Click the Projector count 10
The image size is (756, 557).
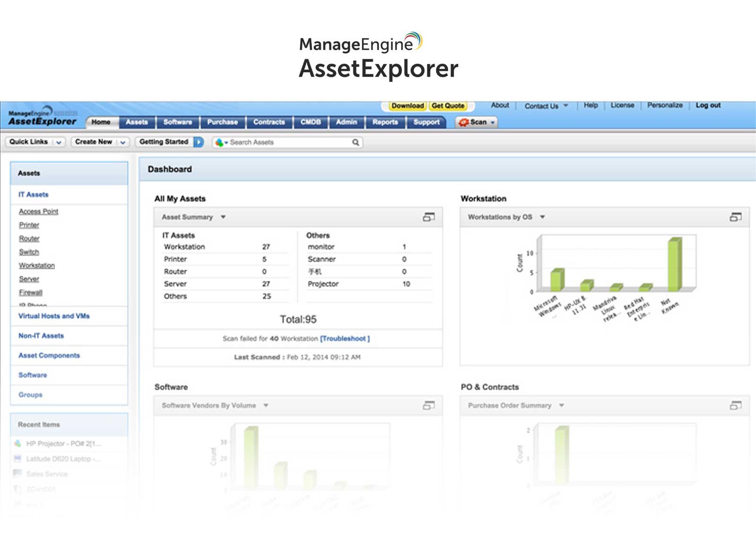click(406, 284)
